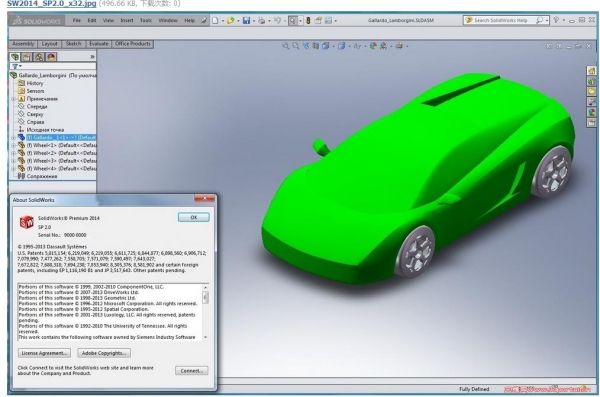Screen dimensions: 600x397
Task: Open the Appearances tab in the task pane
Action: [x=592, y=112]
